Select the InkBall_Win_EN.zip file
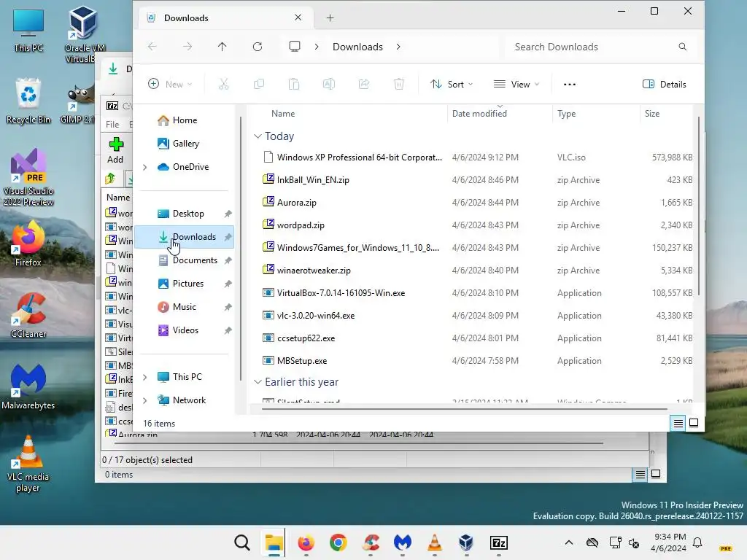Image resolution: width=747 pixels, height=560 pixels. [313, 180]
